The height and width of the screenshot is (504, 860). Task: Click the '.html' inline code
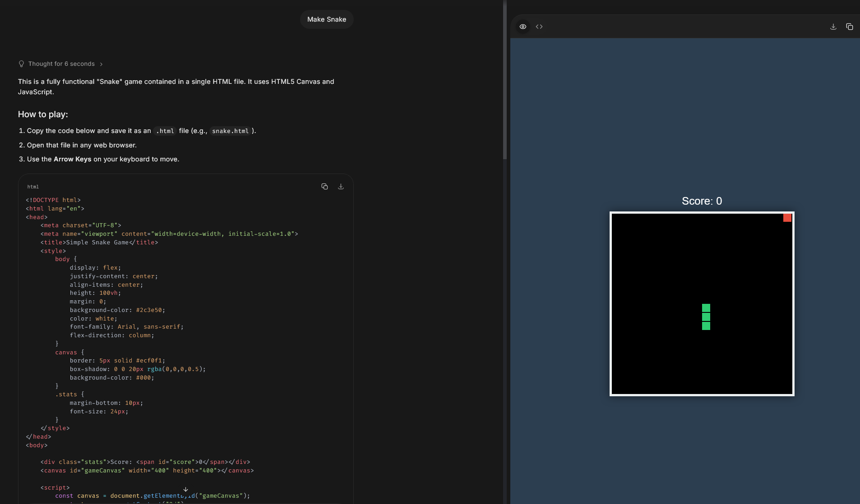tap(165, 131)
